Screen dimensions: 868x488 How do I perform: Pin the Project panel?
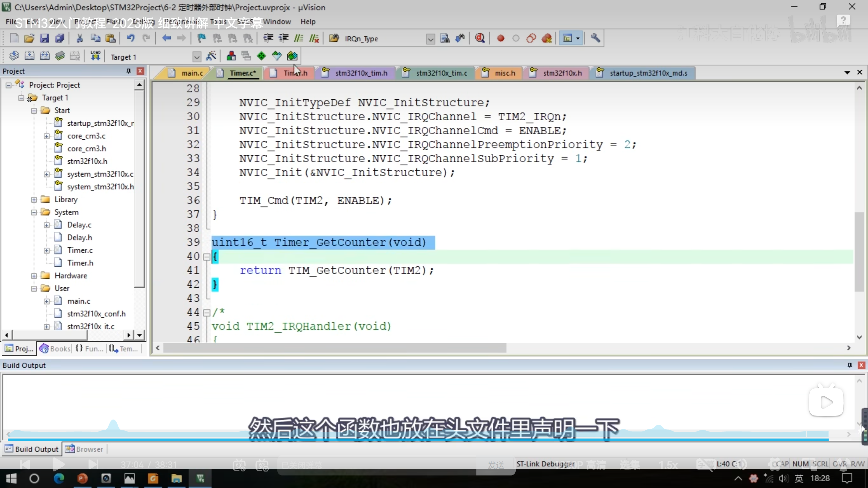tap(129, 71)
